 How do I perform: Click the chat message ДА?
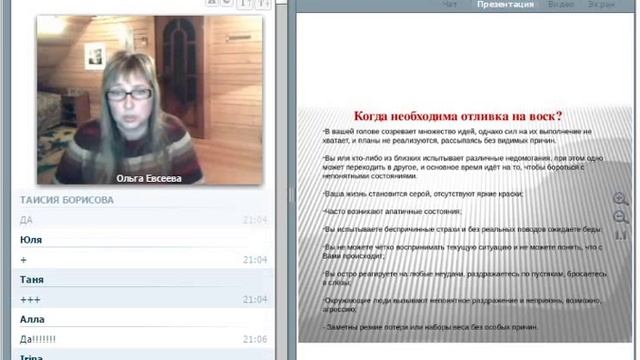26,220
